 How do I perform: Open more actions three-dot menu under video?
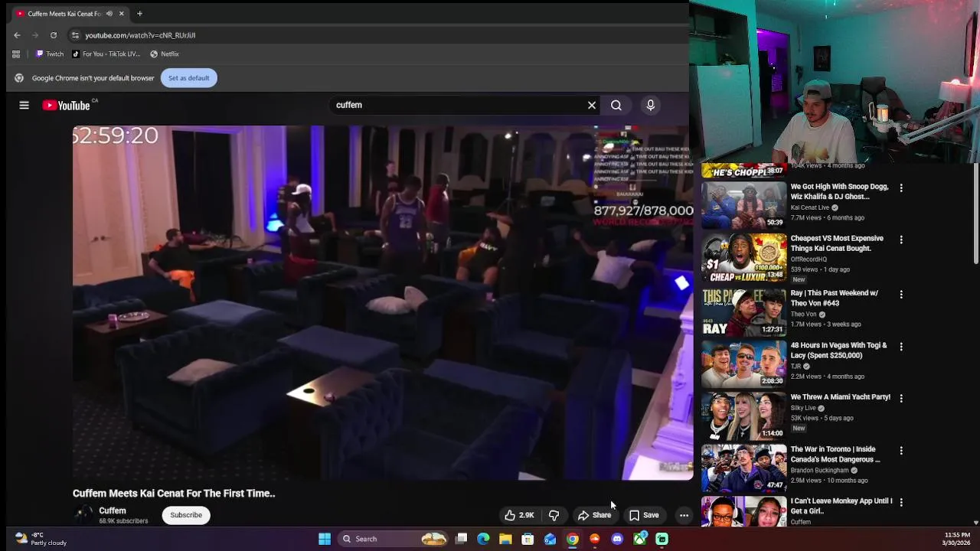coord(684,516)
